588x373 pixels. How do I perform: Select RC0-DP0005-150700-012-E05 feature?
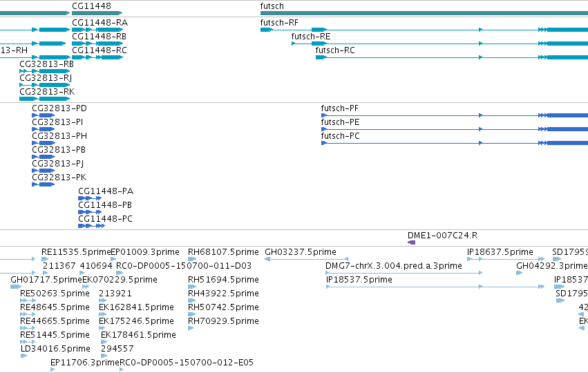122,370
